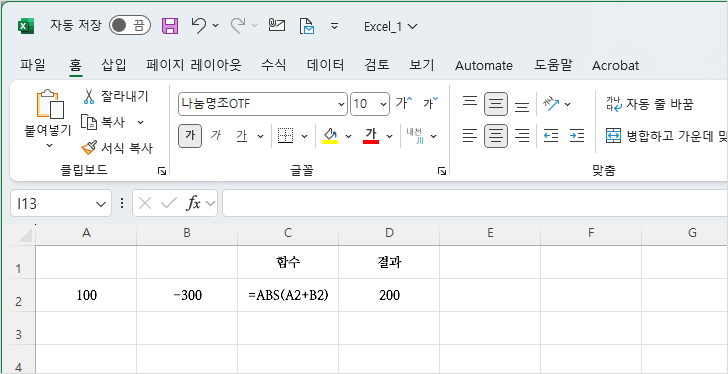This screenshot has width=728, height=374.
Task: Open the 도움말 (Help) tab
Action: 553,65
